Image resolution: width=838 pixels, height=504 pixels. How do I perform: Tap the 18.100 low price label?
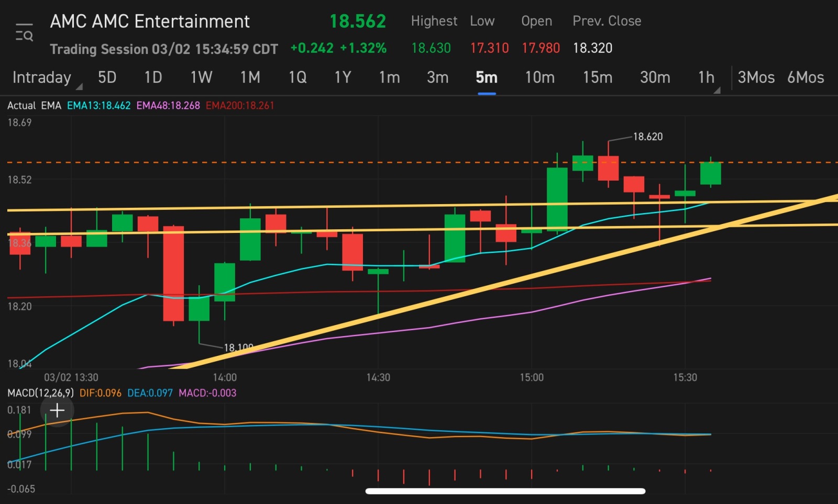[239, 348]
